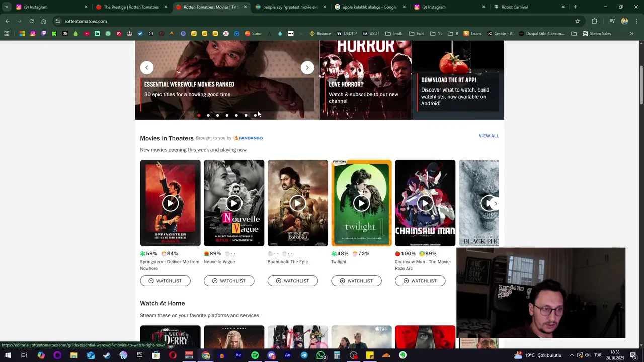Switch to the apple kulaklık akakçe Google tab
644x362 pixels.
(370, 7)
